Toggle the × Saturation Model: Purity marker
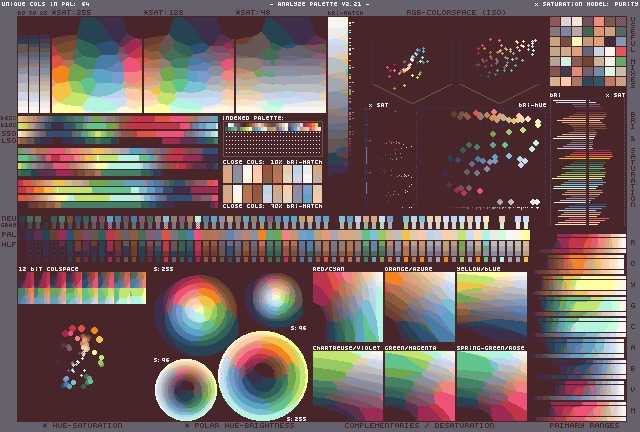This screenshot has width=640, height=432. click(581, 4)
